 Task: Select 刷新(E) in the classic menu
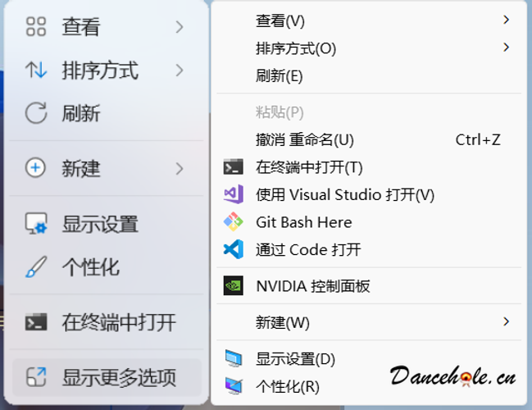(x=369, y=75)
